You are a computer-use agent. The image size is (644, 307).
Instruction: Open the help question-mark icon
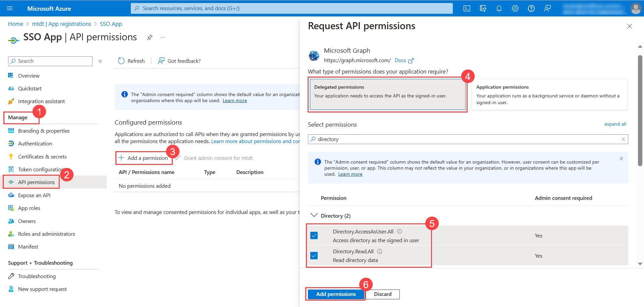pos(531,8)
